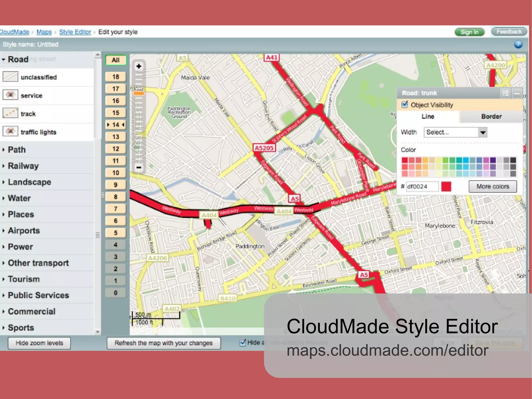Open the More colors button
Viewport: 532px width, 399px height.
[493, 186]
